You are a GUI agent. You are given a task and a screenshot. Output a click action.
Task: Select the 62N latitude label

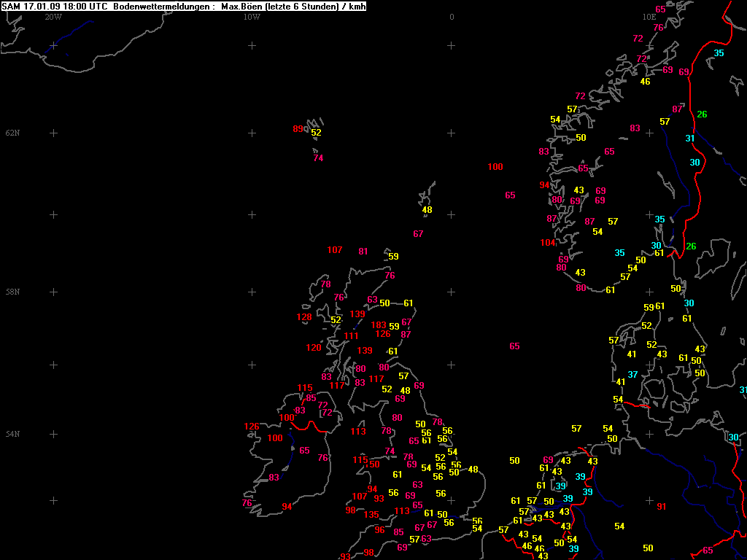[13, 133]
